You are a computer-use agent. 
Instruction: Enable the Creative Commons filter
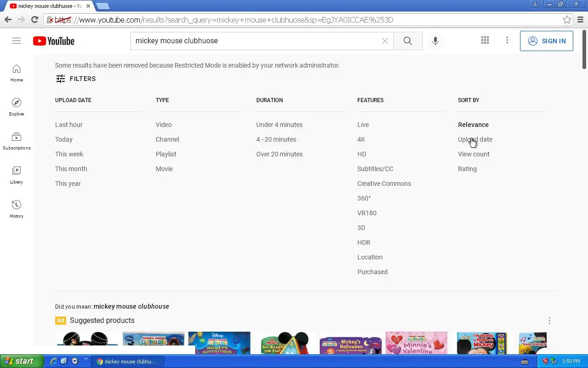click(384, 184)
